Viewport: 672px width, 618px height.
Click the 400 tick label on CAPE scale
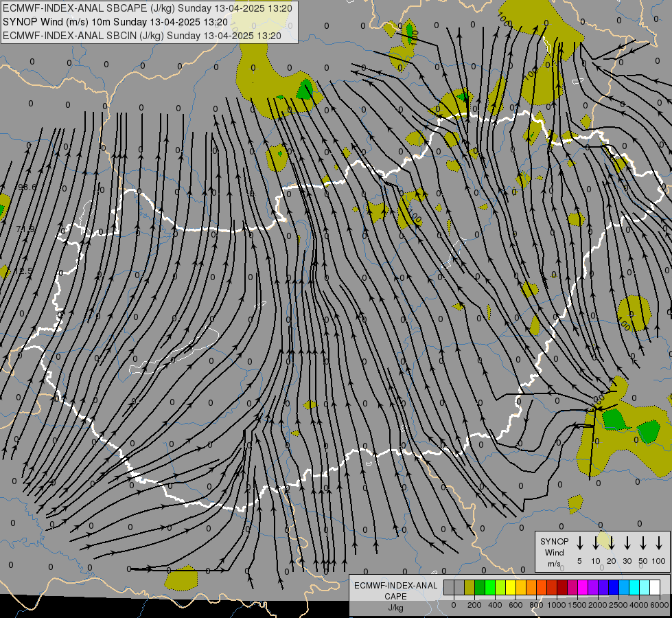coord(495,605)
